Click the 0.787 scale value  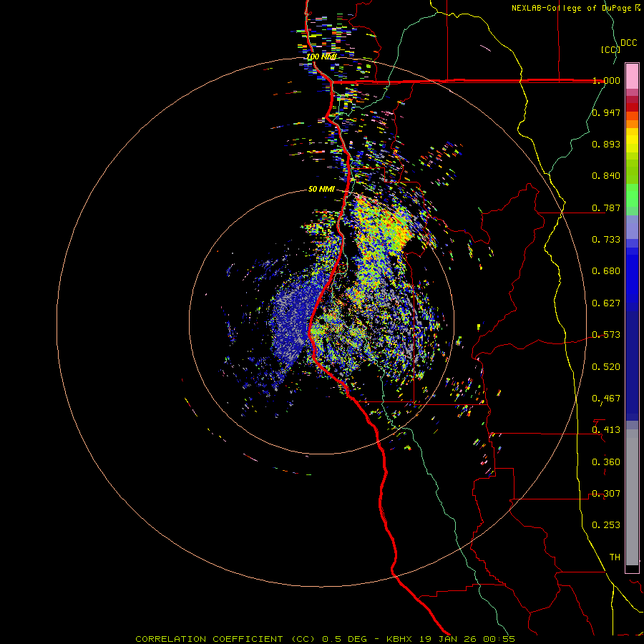606,208
